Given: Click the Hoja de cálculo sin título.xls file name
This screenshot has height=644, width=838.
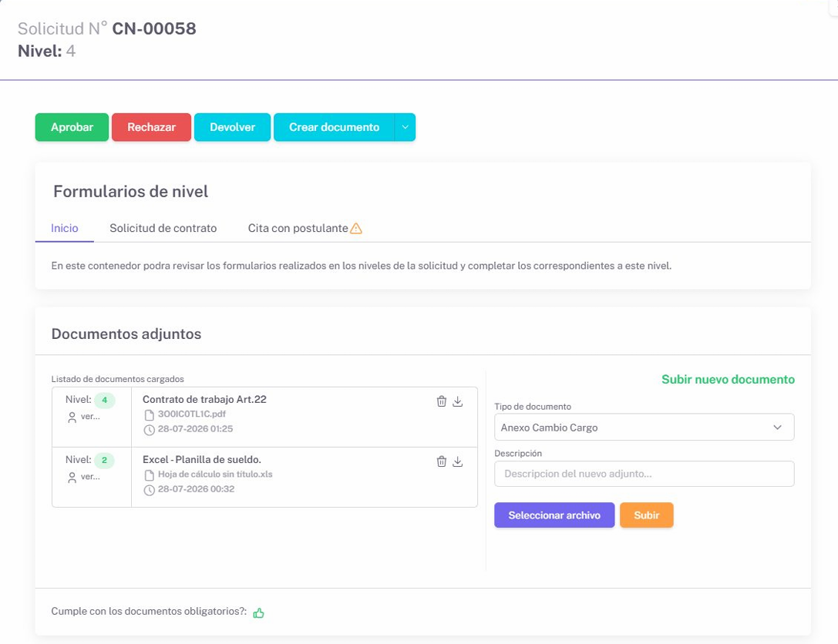Looking at the screenshot, I should coord(215,475).
